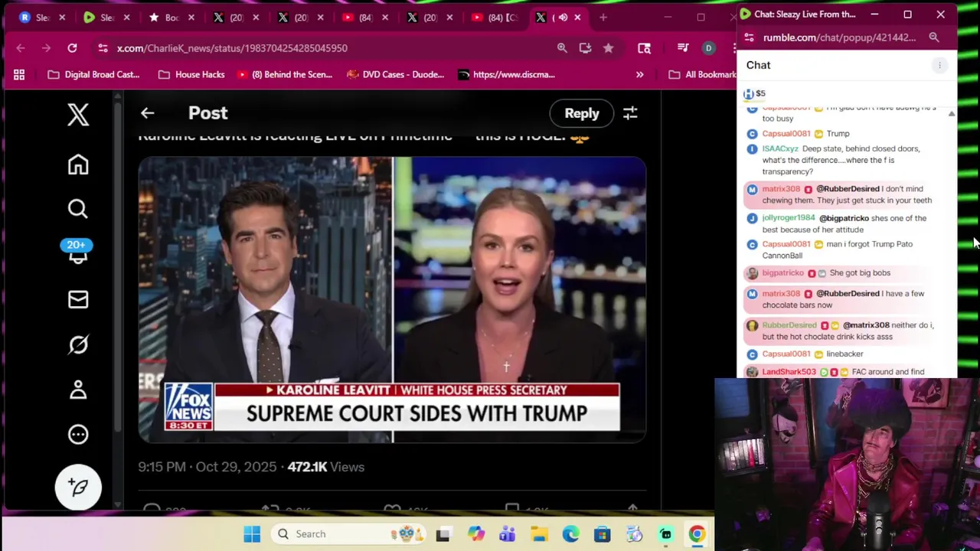Open Behind the Scen... YouTube bookmark

tap(284, 74)
